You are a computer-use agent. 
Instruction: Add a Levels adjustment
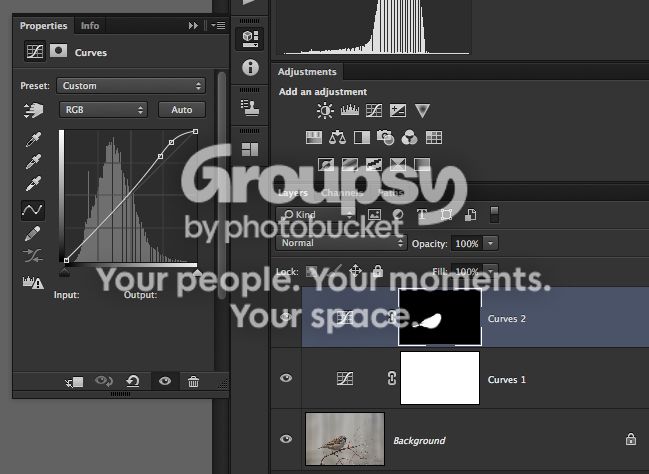pyautogui.click(x=350, y=110)
